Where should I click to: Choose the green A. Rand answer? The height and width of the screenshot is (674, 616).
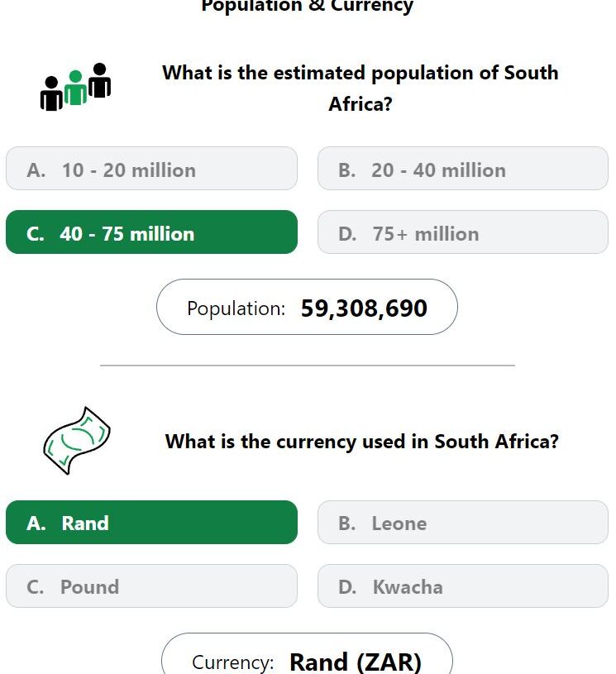pyautogui.click(x=151, y=523)
